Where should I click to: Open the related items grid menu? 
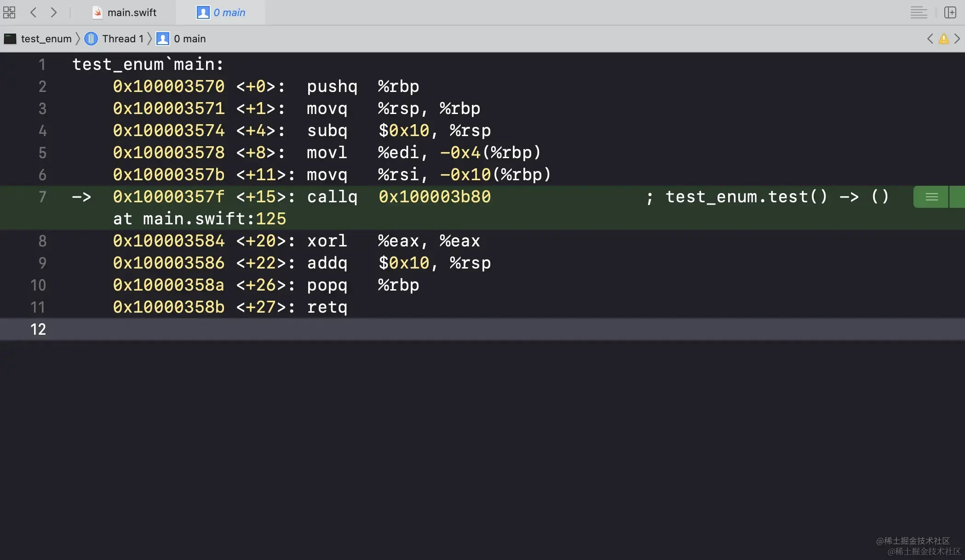pos(9,12)
